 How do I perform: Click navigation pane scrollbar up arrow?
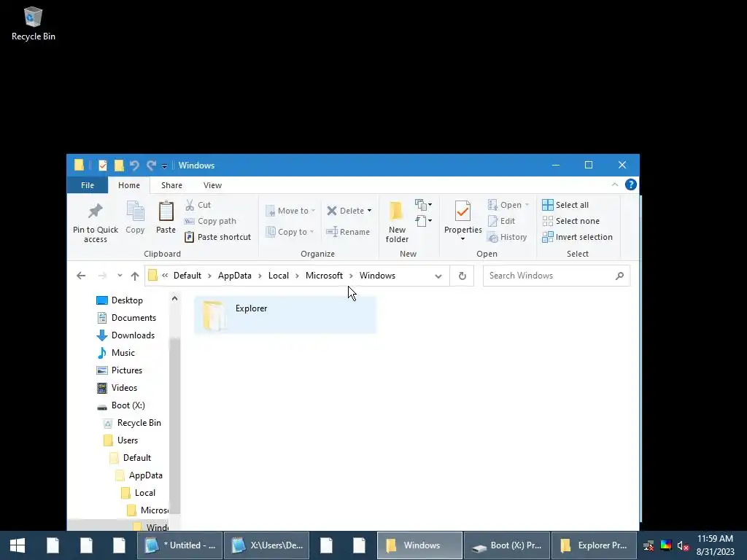pos(175,298)
